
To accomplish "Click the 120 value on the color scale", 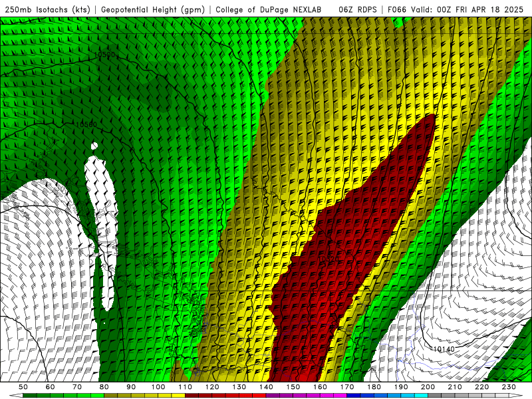I will pyautogui.click(x=212, y=387).
